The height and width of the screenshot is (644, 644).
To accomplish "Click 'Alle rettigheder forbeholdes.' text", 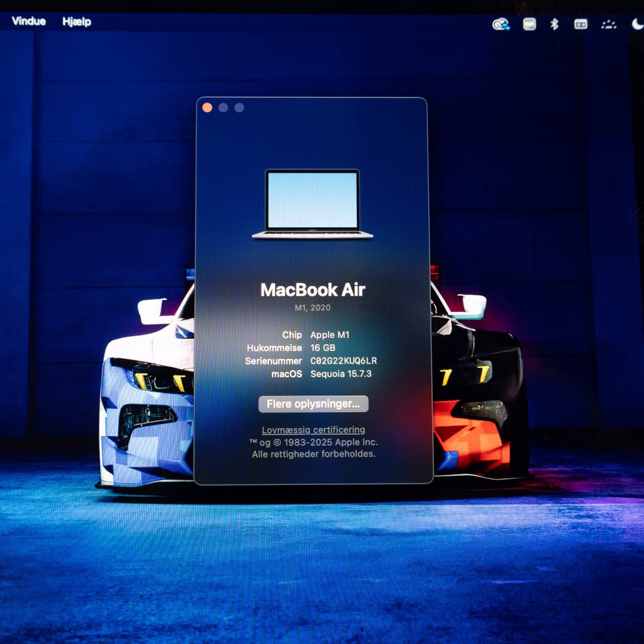I will [314, 454].
